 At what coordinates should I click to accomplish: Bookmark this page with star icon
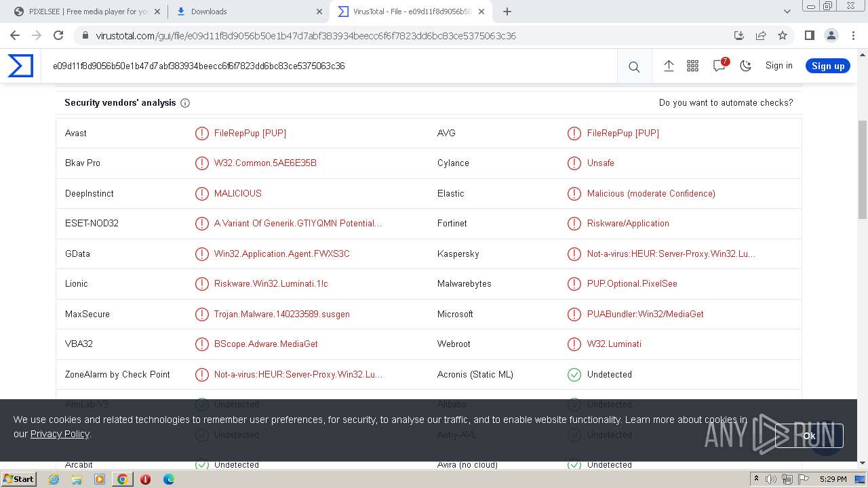[783, 35]
